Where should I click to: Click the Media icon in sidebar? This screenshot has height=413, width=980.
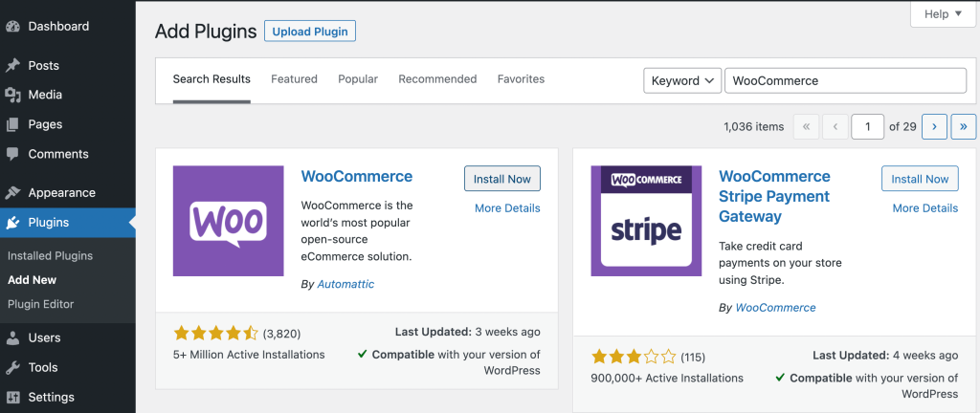click(12, 95)
